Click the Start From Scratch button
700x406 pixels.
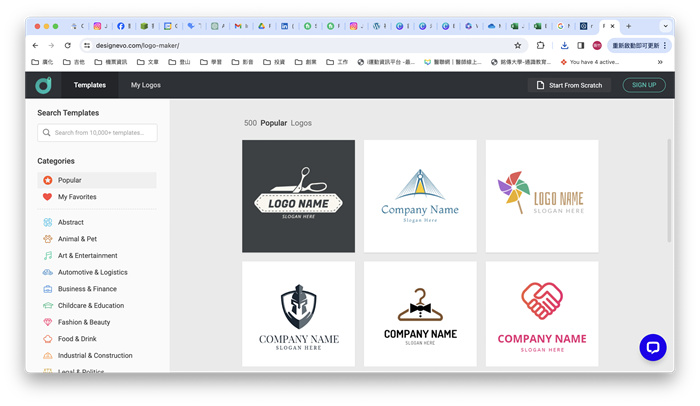point(569,85)
